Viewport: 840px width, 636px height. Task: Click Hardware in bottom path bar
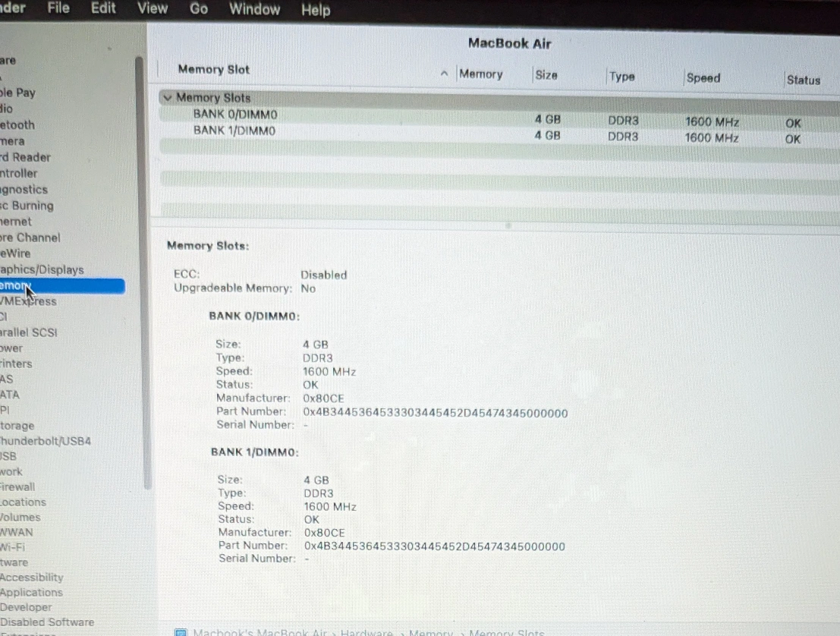367,632
